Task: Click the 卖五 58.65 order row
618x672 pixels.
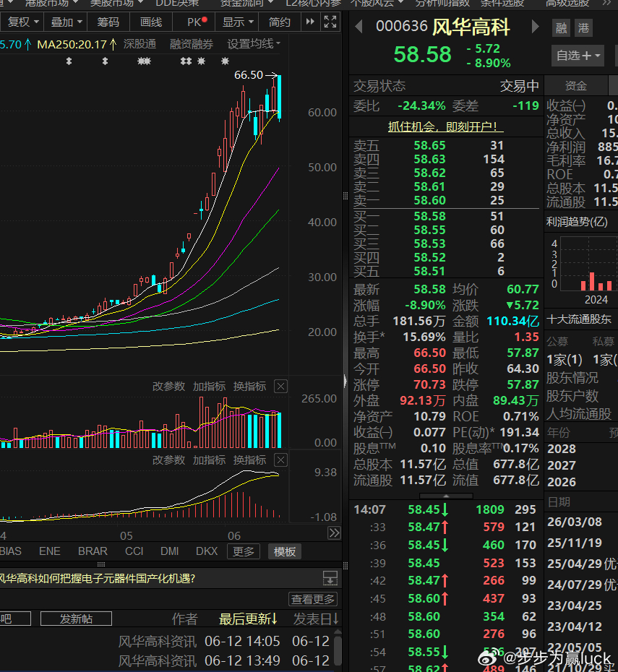Action: pyautogui.click(x=446, y=146)
